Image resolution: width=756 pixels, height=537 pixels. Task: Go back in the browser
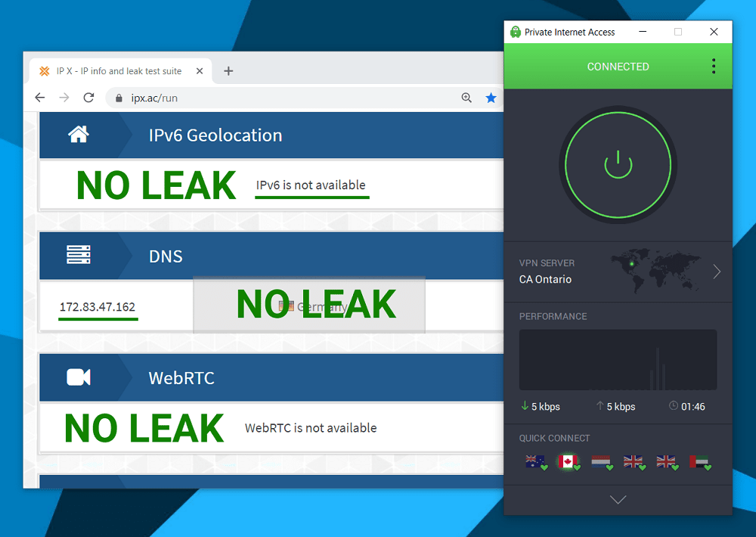(x=40, y=98)
